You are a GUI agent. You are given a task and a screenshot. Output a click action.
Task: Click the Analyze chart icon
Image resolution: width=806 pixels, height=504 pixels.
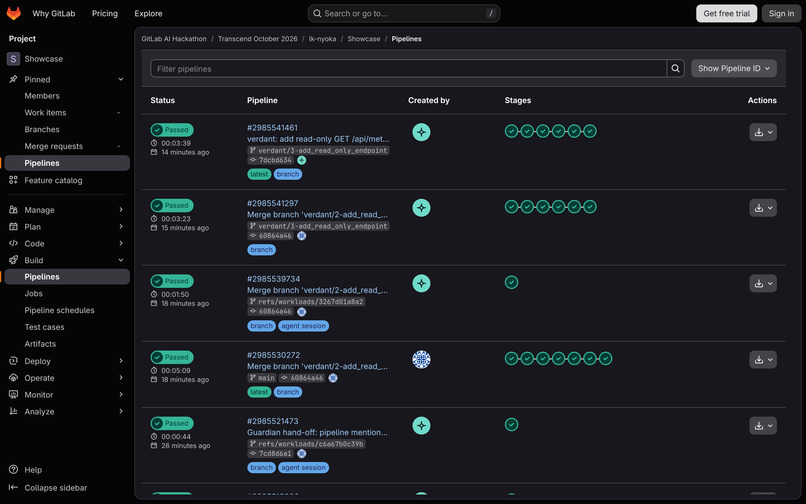pyautogui.click(x=13, y=411)
